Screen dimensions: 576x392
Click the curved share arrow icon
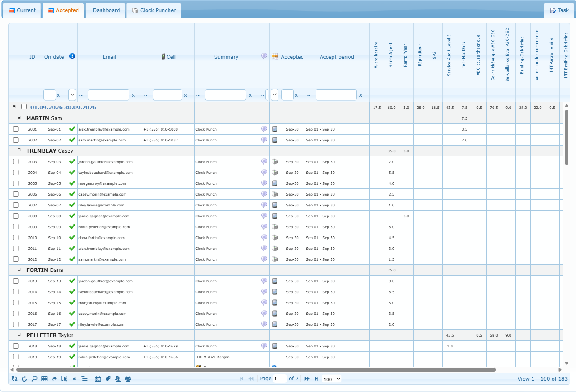click(54, 379)
